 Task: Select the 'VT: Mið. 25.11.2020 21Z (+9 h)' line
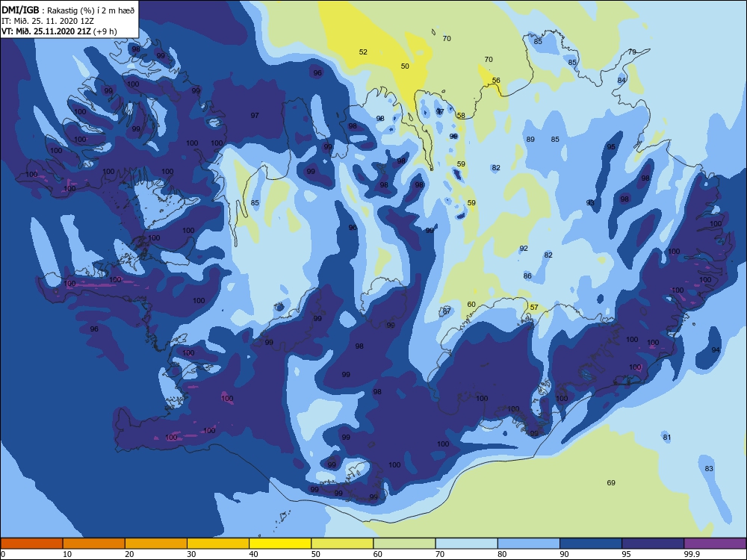pyautogui.click(x=59, y=31)
